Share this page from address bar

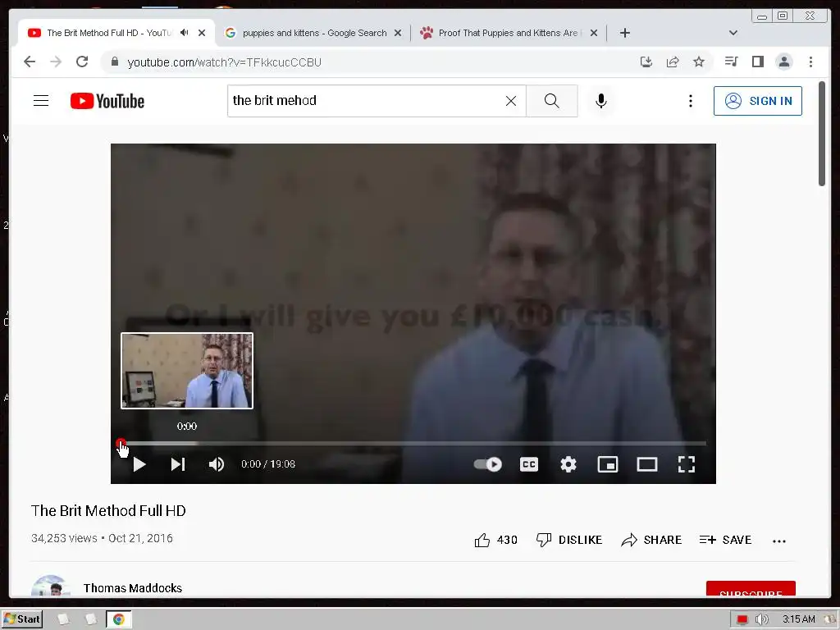tap(673, 62)
